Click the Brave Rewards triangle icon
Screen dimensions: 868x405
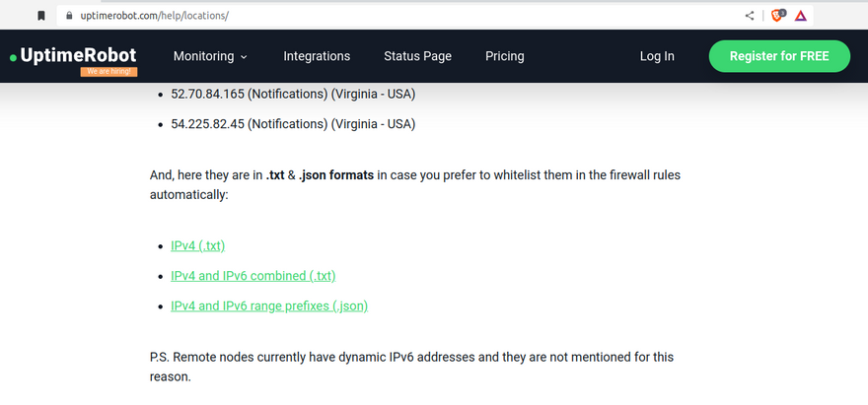801,16
